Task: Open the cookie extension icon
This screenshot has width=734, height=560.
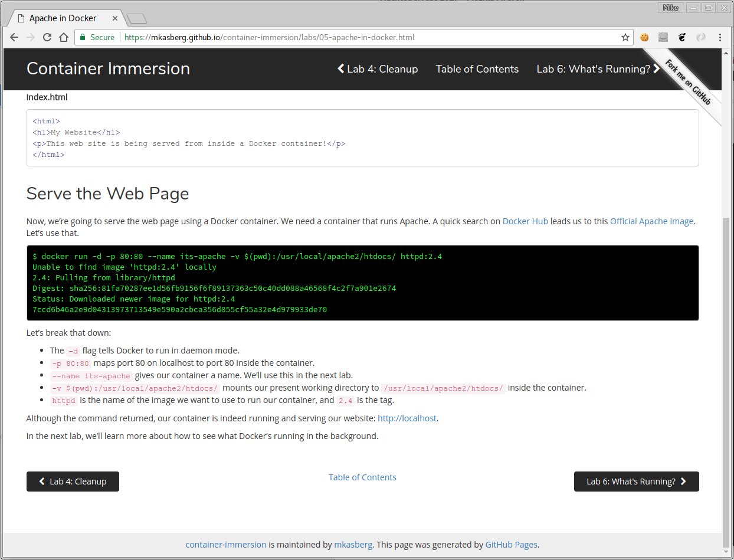Action: 645,37
